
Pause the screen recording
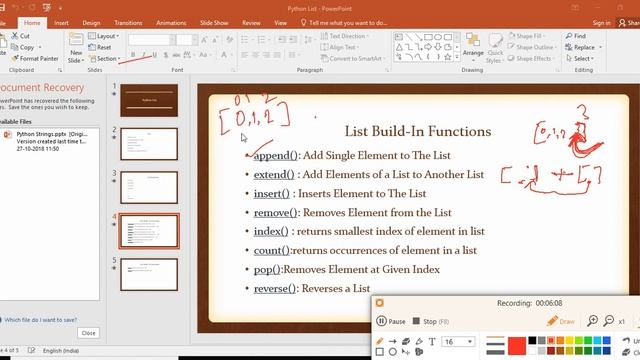[391, 321]
